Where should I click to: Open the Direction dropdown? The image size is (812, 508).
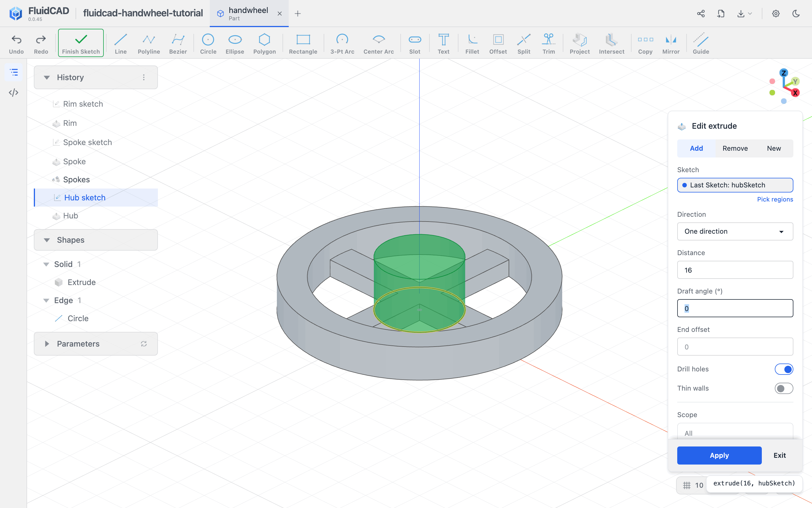(735, 231)
